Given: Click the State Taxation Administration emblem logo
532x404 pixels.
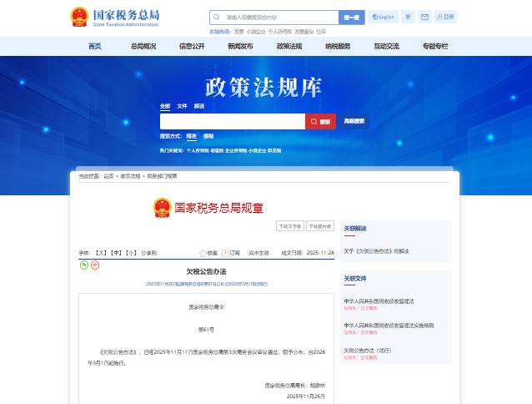Looking at the screenshot, I should coord(79,17).
